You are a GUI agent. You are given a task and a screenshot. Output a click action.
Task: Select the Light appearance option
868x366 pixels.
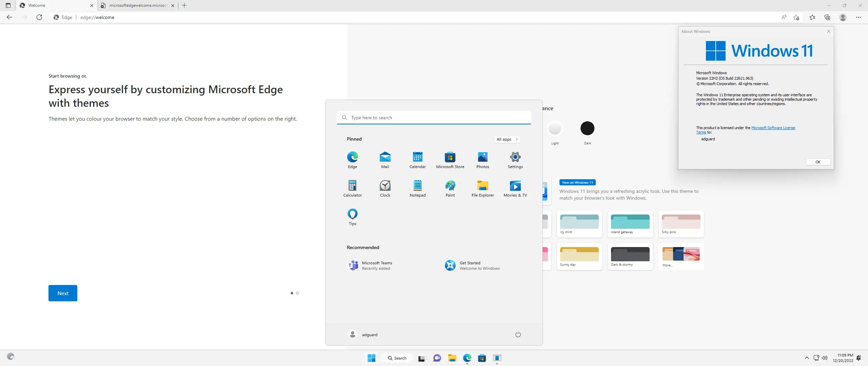coord(555,128)
